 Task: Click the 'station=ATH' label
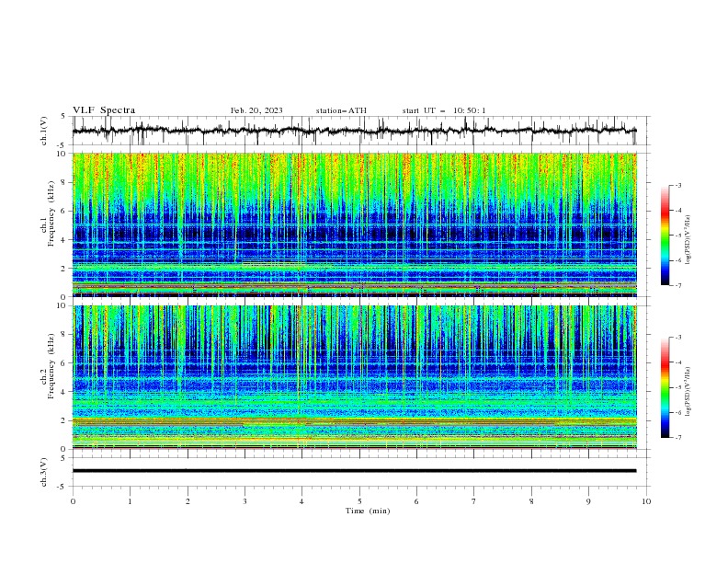(x=341, y=110)
